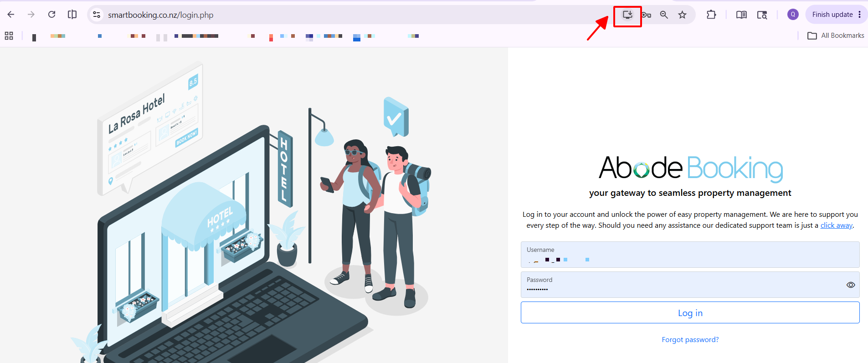Bookmark this page with the star
The image size is (868, 363).
tap(682, 15)
